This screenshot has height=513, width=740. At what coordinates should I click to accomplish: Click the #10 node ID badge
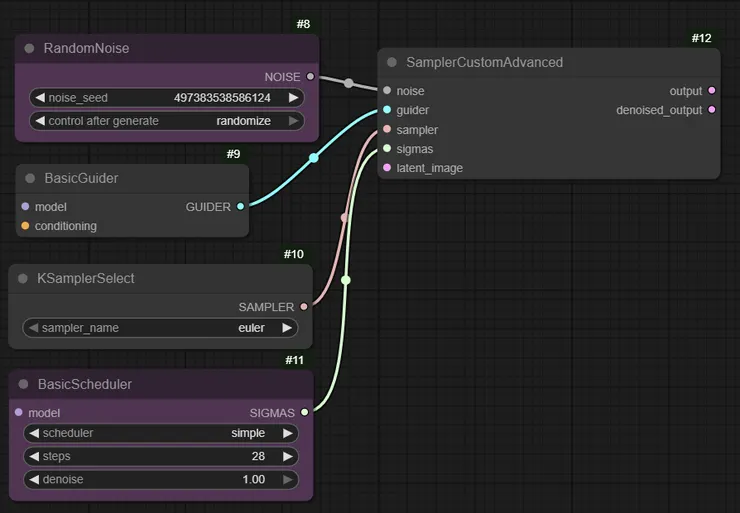294,254
